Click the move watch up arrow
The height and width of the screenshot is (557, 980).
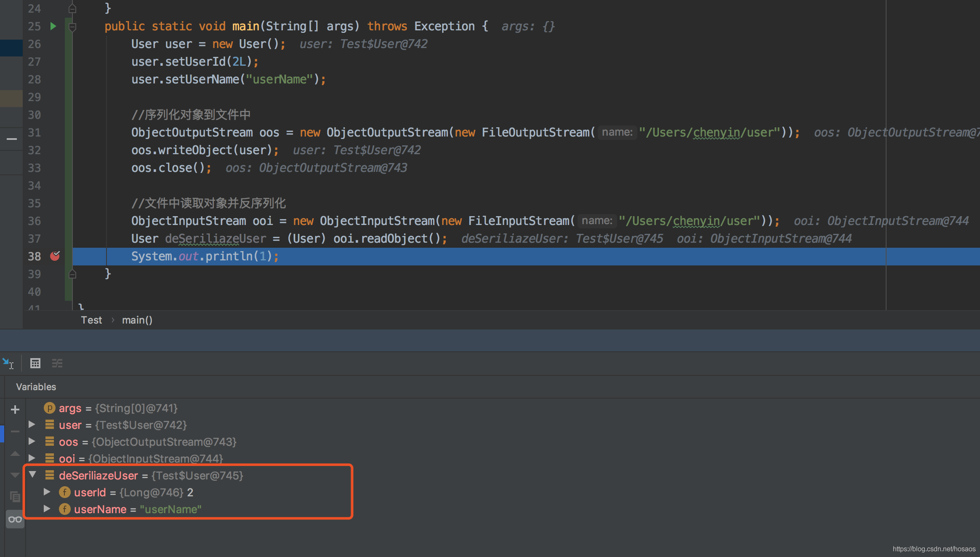(15, 454)
